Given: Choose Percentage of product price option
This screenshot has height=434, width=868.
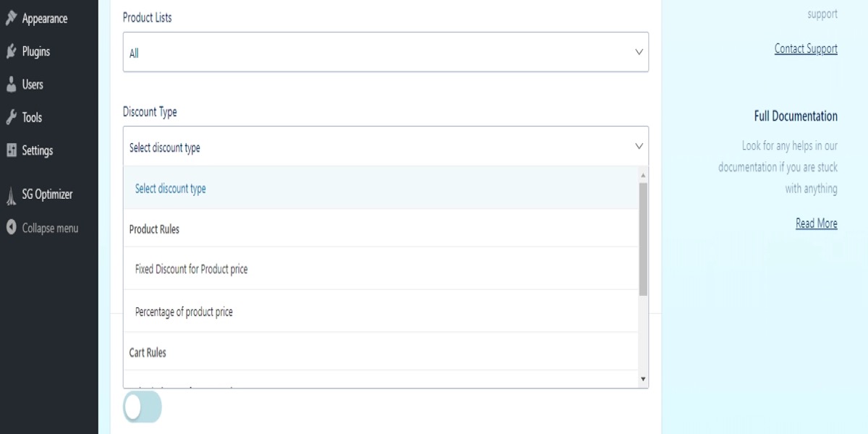Looking at the screenshot, I should [184, 312].
